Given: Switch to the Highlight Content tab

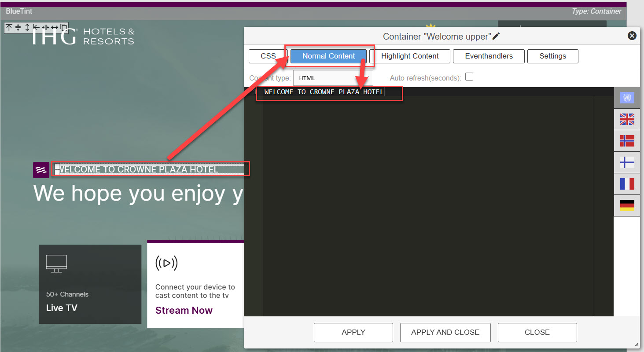Looking at the screenshot, I should pos(409,56).
